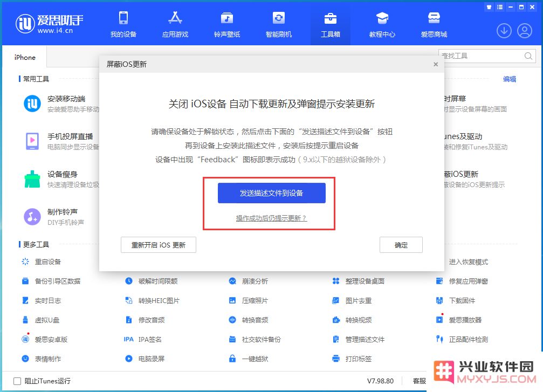
Task: Select the iPhone device tab
Action: [25, 58]
